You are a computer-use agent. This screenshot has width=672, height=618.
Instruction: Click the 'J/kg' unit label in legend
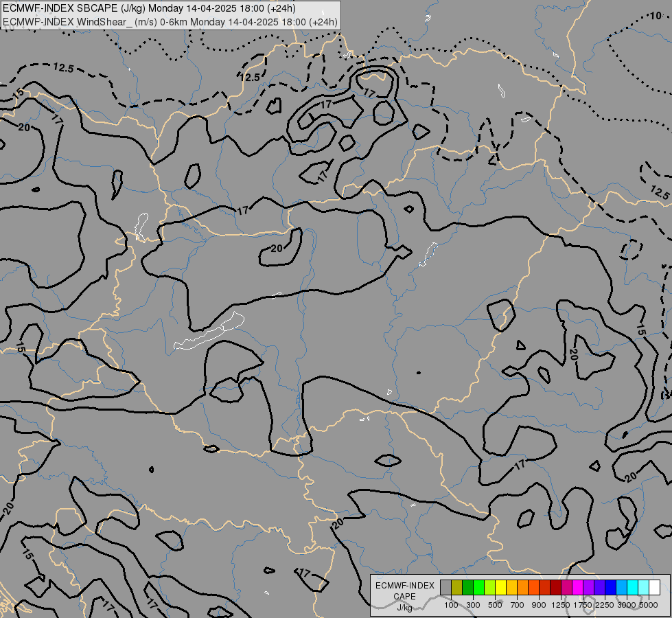(404, 608)
